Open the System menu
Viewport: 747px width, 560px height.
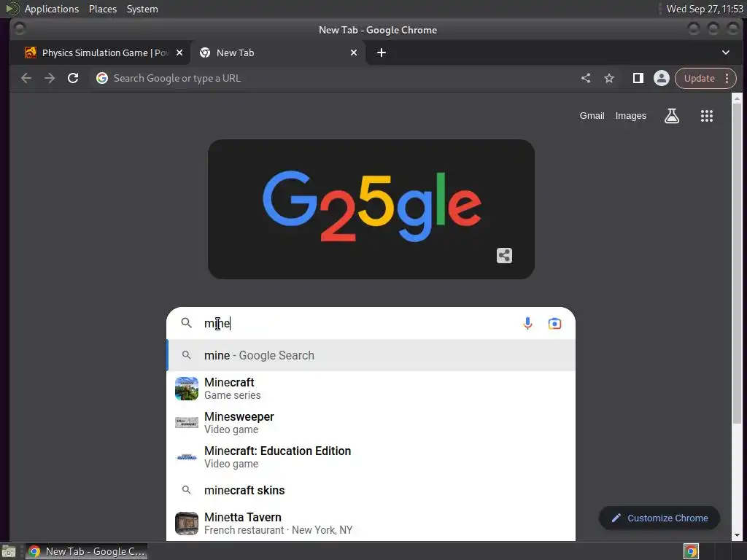click(x=142, y=9)
